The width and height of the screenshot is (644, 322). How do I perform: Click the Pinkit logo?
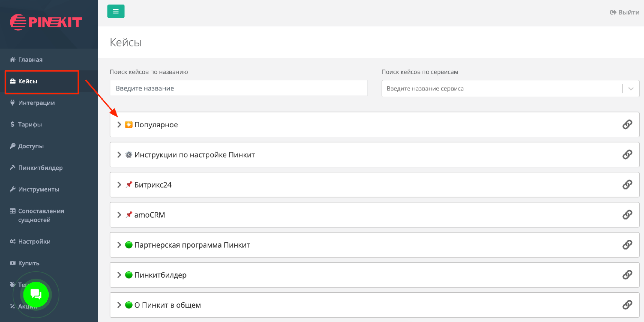click(46, 22)
